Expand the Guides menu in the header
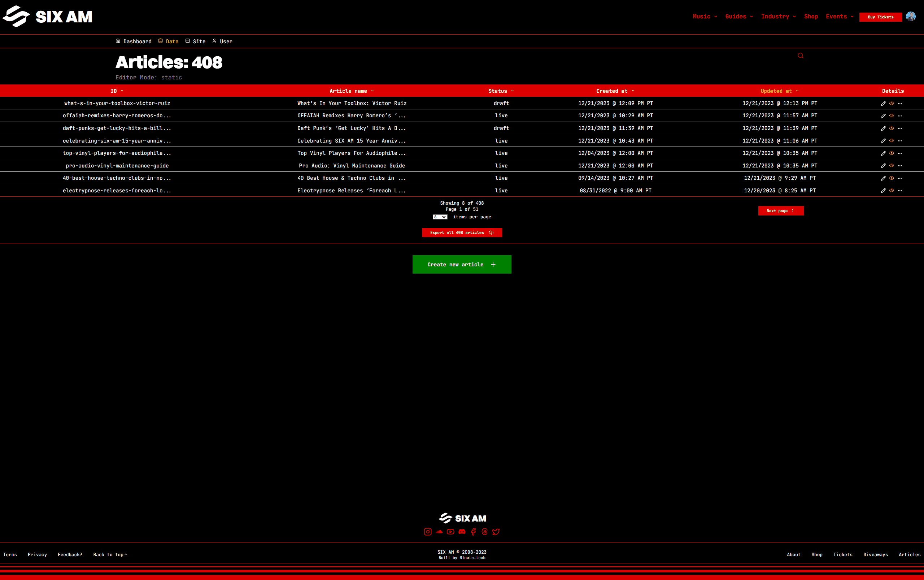Image resolution: width=924 pixels, height=580 pixels. point(739,17)
